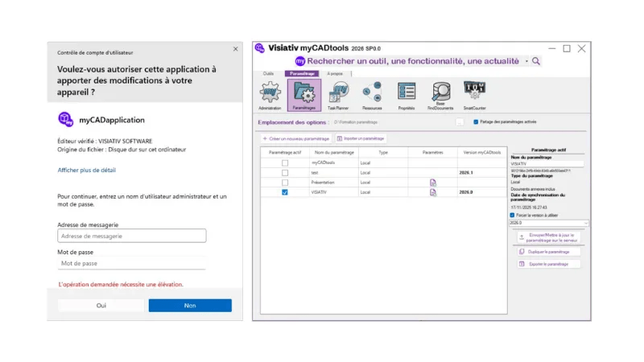Viewport: 644px width, 362px height.
Task: Open Base FindDocuments database icon
Action: (x=440, y=95)
